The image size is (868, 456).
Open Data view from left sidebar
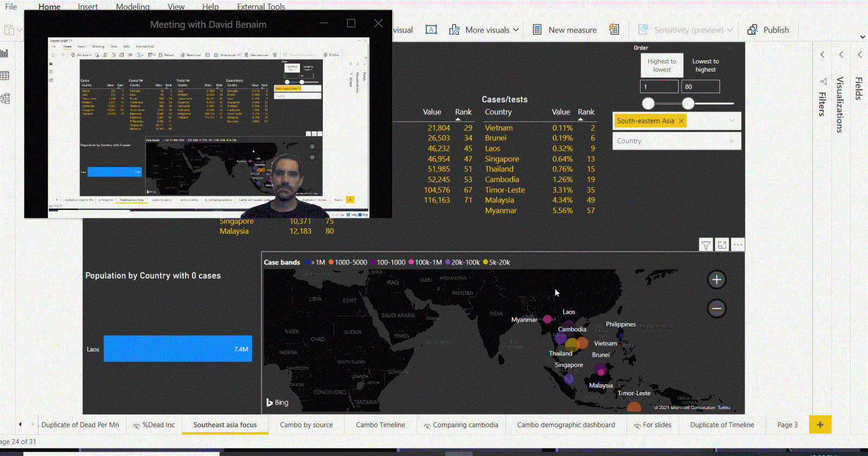click(5, 76)
